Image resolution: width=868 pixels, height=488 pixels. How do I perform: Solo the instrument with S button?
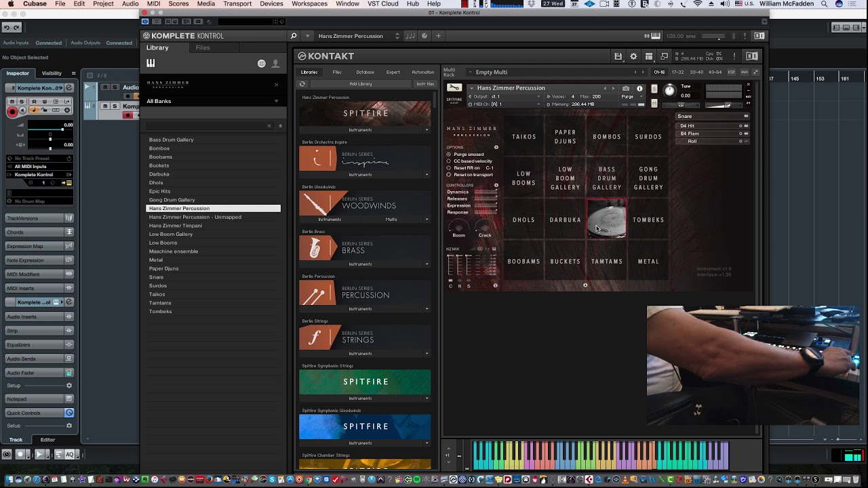coord(654,89)
